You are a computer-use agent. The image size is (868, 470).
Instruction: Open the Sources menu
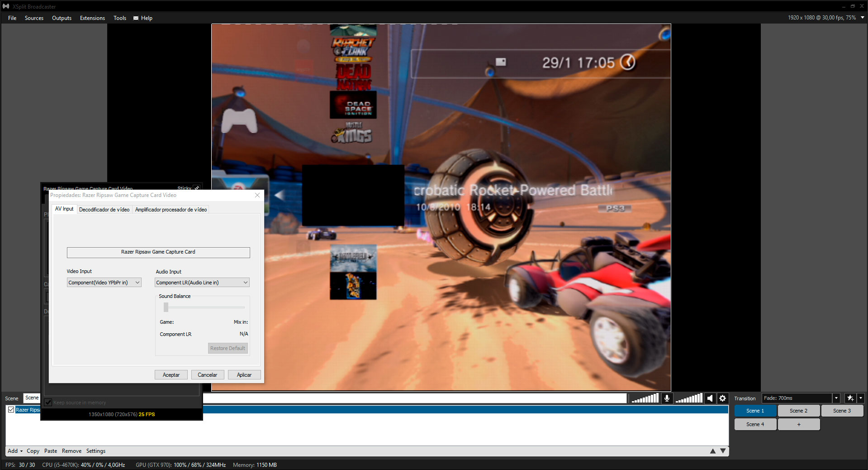(x=34, y=18)
